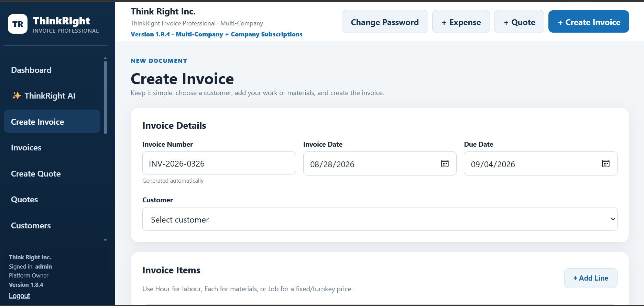Click the Change Password button
Image resolution: width=644 pixels, height=306 pixels.
tap(385, 22)
